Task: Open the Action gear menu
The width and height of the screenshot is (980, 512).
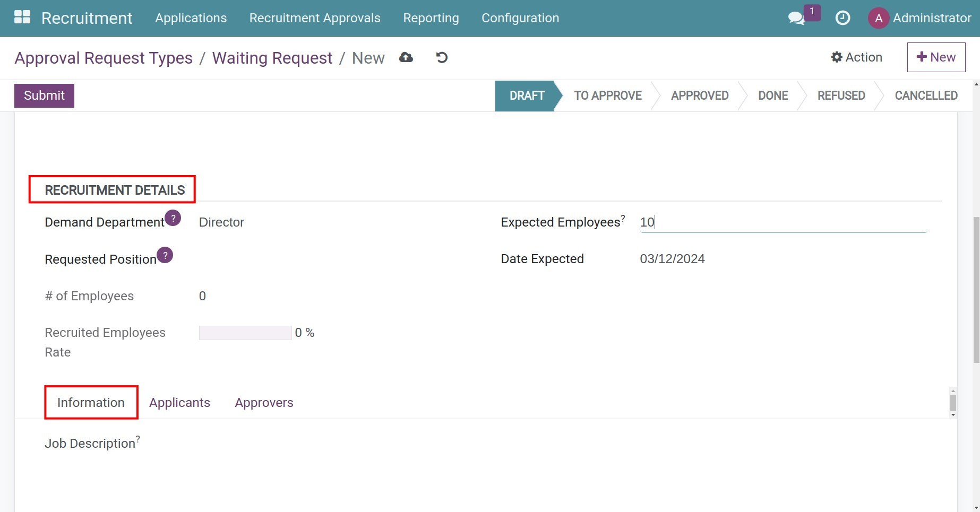Action: point(856,57)
